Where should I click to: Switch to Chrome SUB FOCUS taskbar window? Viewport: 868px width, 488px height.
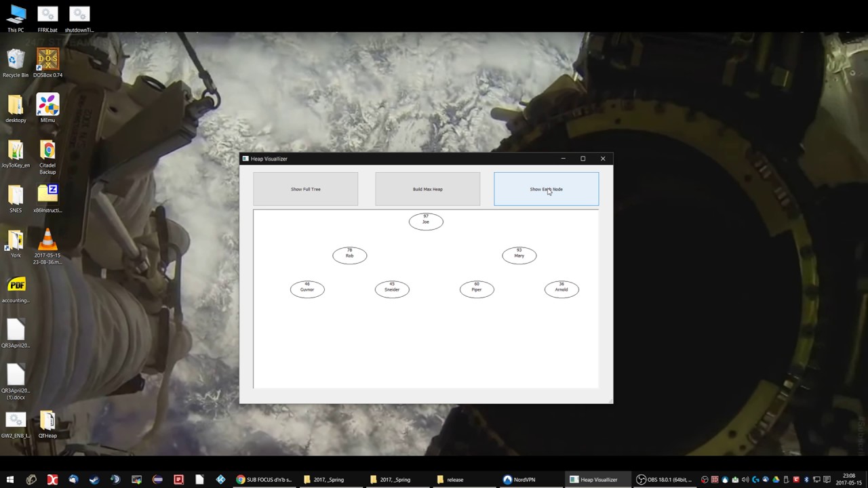[x=264, y=480]
